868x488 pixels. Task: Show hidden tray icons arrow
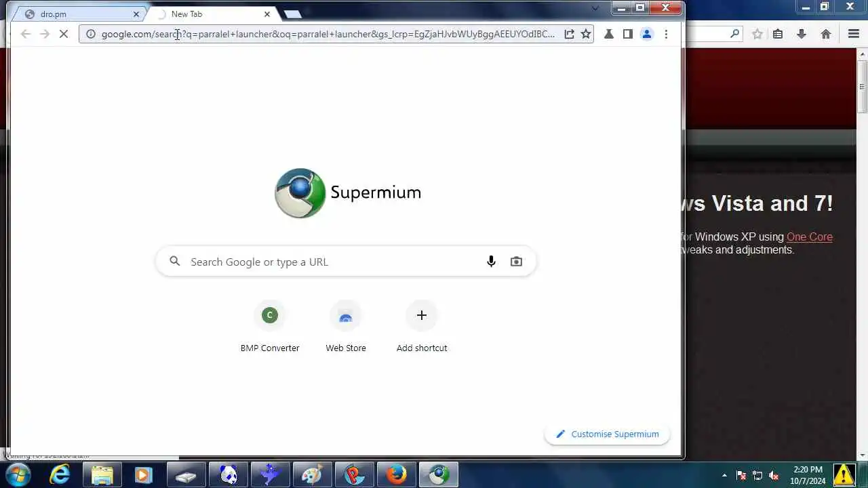pyautogui.click(x=724, y=476)
